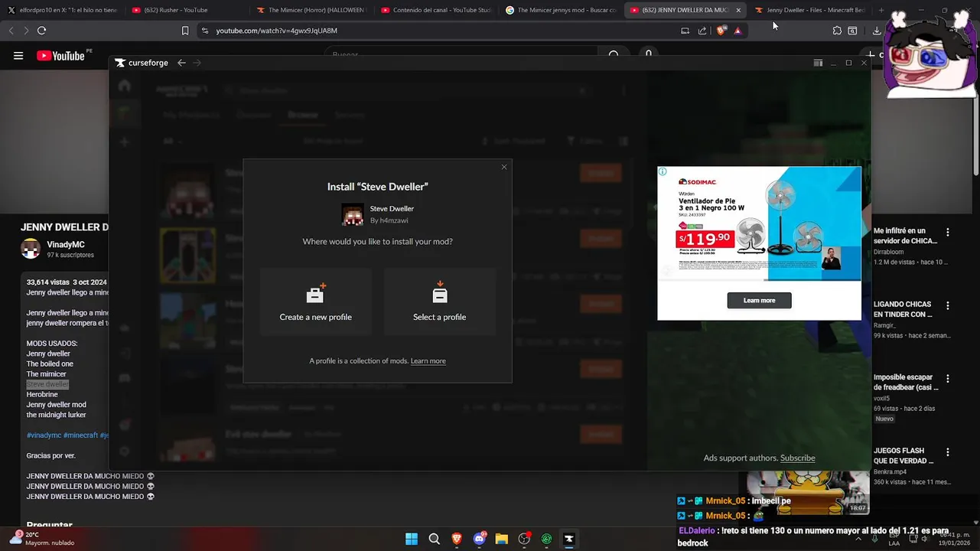Close the Install Steve Dweller dialog

pos(503,167)
